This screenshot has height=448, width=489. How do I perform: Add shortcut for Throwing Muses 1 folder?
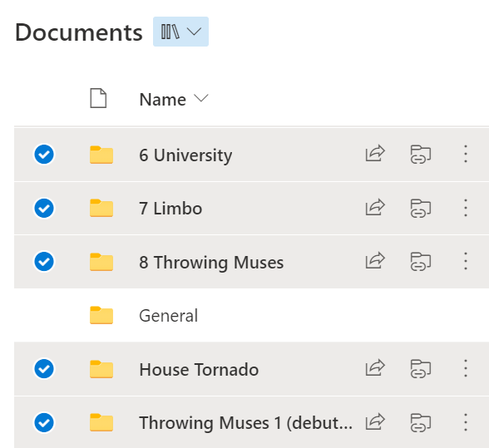tap(421, 423)
